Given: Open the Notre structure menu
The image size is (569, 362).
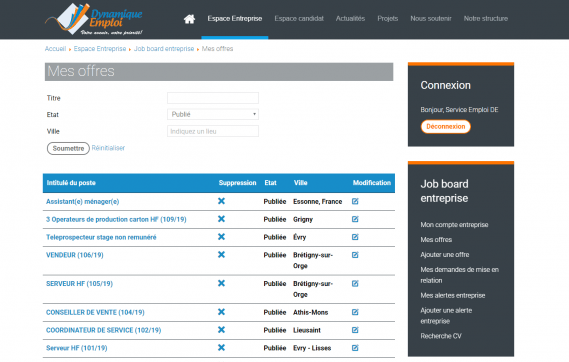Looking at the screenshot, I should [x=486, y=18].
